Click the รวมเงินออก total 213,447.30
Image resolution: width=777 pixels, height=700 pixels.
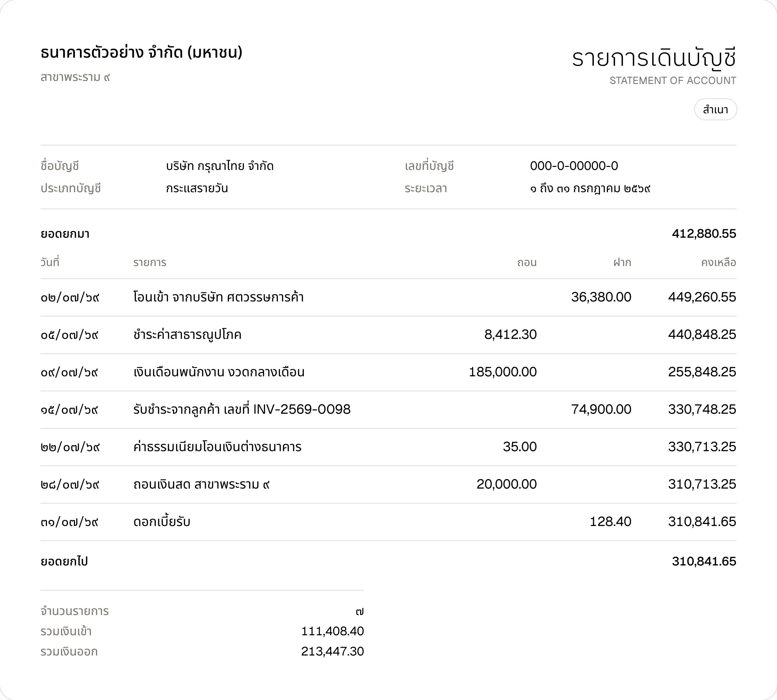[x=332, y=651]
